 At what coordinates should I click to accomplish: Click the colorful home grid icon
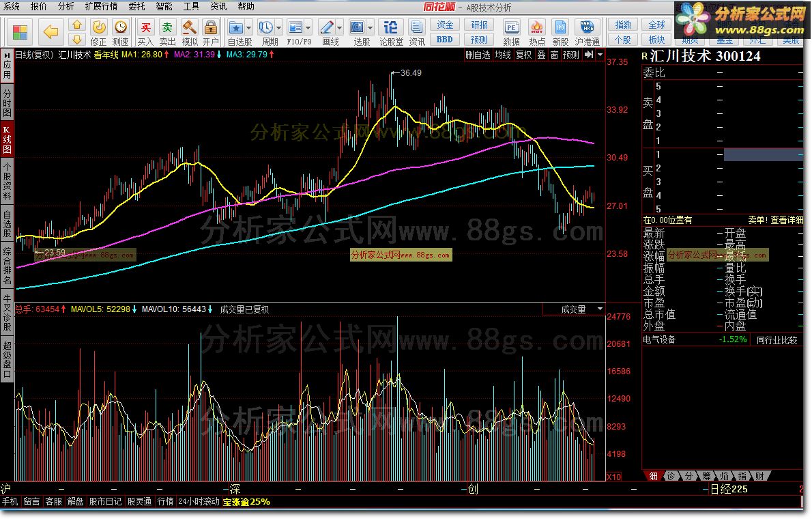[20, 32]
